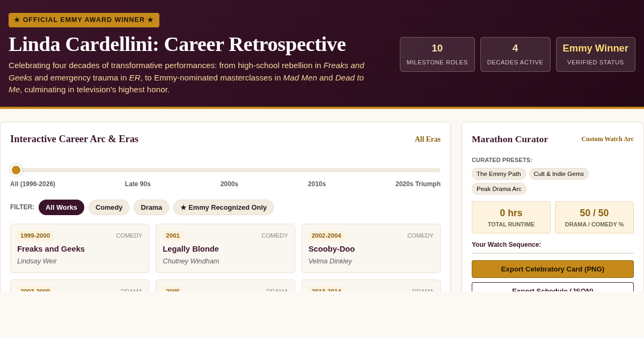Click the Marathon Curator heading
The width and height of the screenshot is (644, 338).
point(510,139)
